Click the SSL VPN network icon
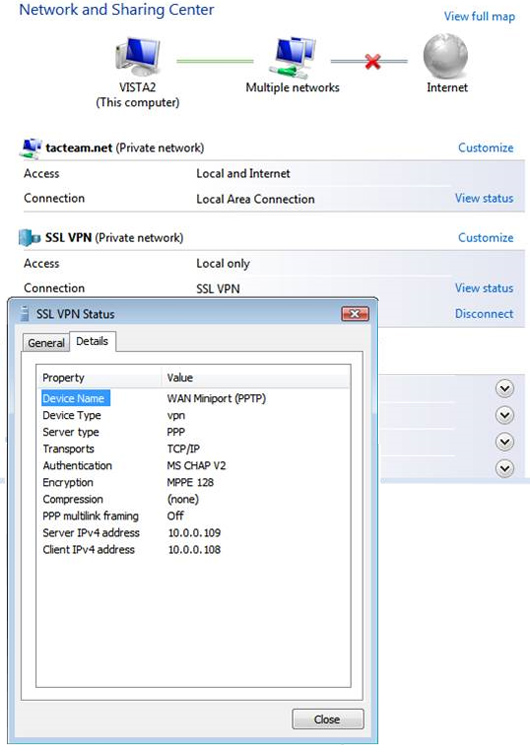The image size is (530, 753). click(29, 238)
